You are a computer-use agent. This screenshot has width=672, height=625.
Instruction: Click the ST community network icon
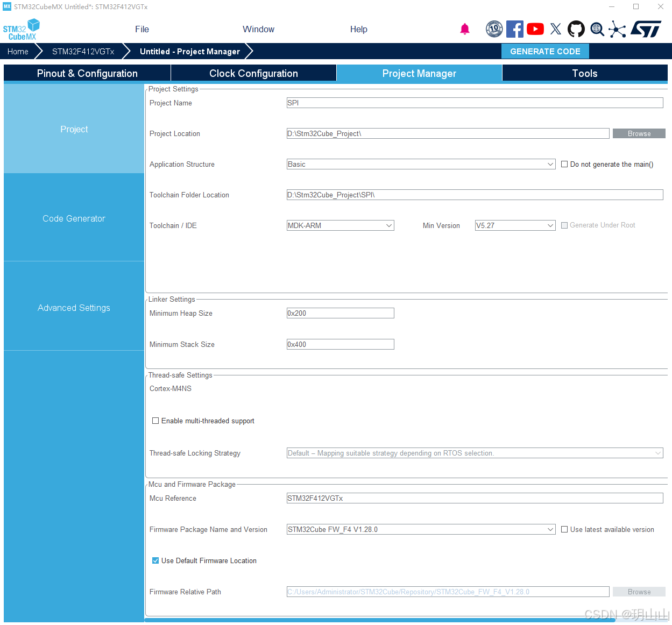617,29
